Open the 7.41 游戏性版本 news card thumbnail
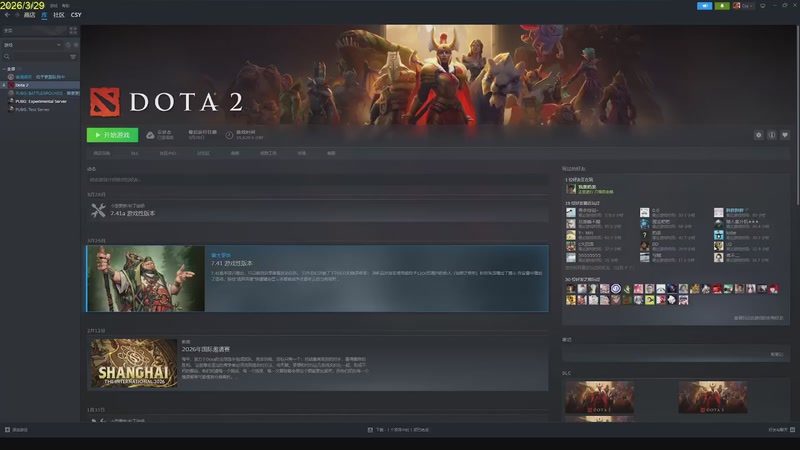The image size is (800, 450). pos(146,279)
